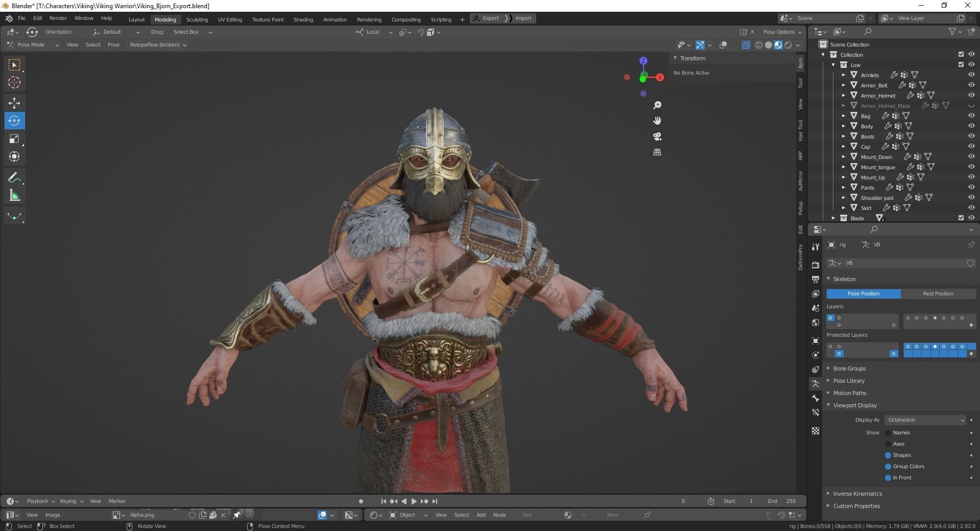Toggle visibility of the Skirt object

pos(971,207)
